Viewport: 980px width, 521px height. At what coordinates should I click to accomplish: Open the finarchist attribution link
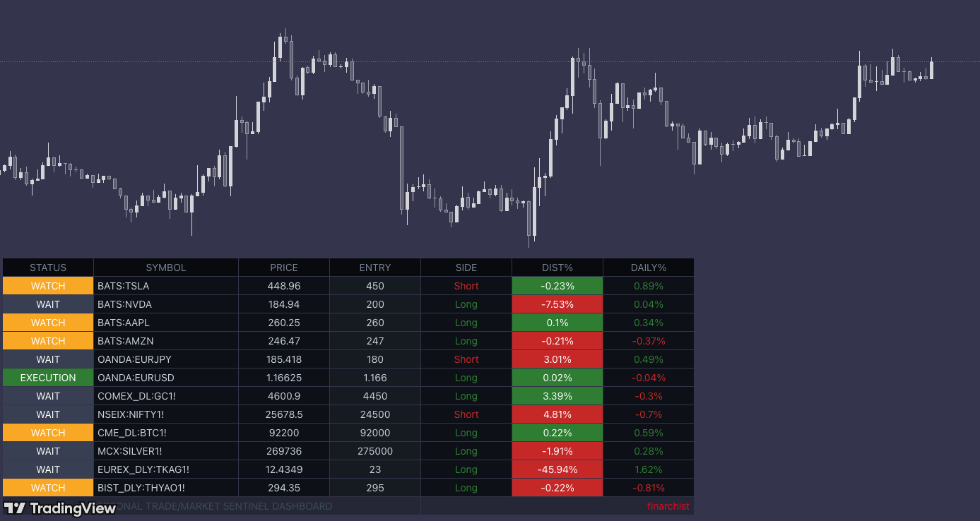coord(668,506)
